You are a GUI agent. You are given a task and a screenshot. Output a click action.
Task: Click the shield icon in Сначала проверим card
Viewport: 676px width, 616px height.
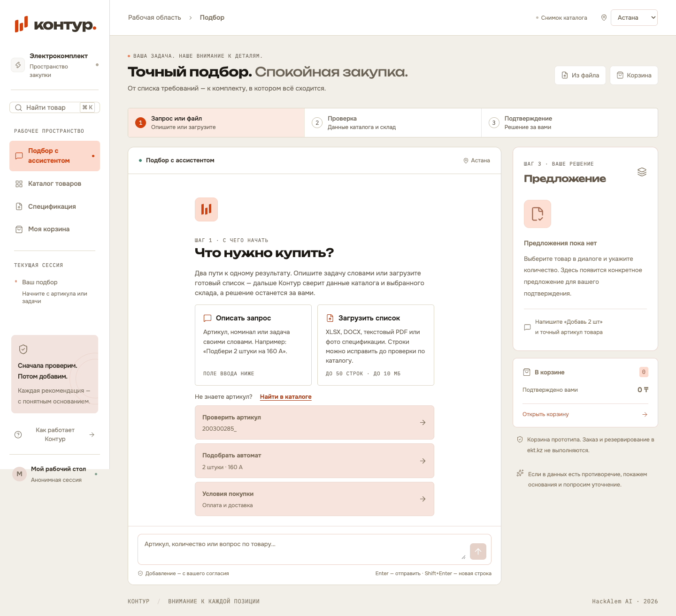pos(23,349)
